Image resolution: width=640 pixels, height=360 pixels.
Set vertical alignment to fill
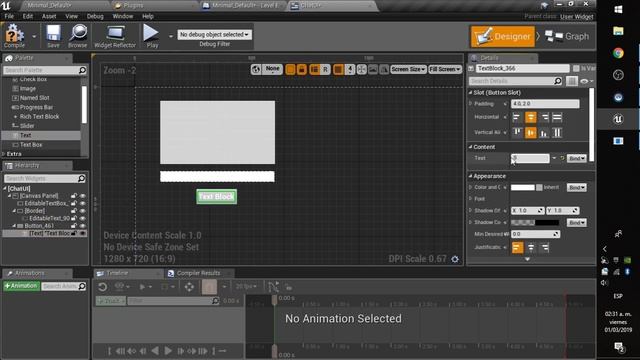coord(557,133)
